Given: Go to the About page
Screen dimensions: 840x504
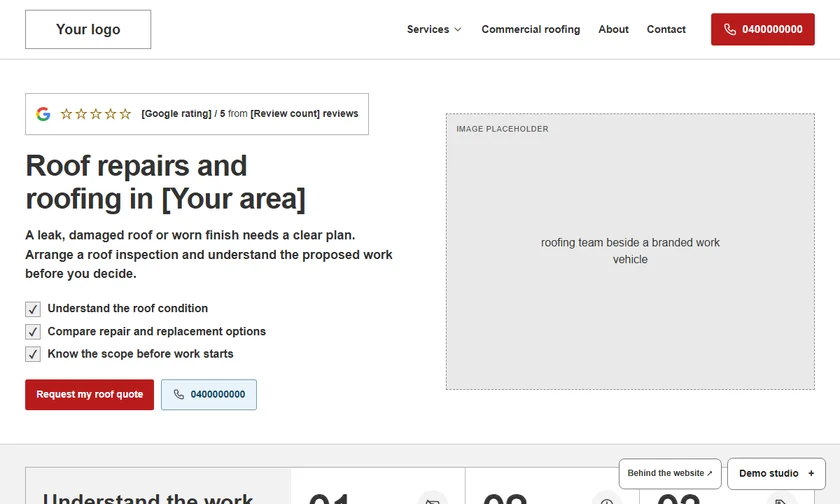Looking at the screenshot, I should coord(613,29).
